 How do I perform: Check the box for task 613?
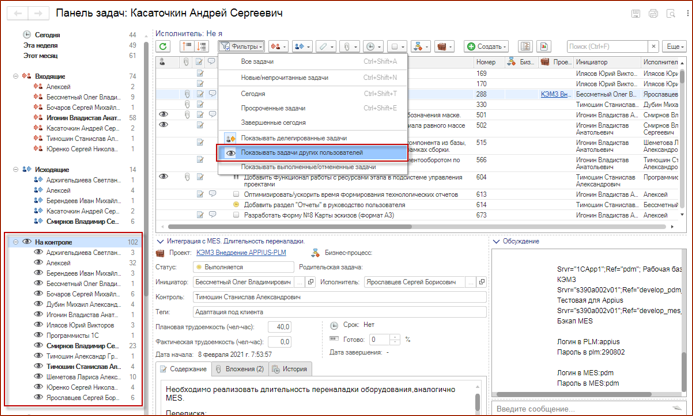(x=236, y=195)
